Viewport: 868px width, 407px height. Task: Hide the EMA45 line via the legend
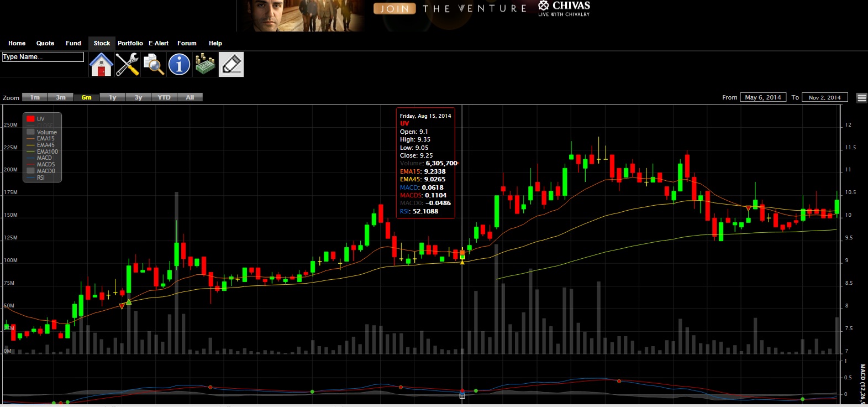41,145
